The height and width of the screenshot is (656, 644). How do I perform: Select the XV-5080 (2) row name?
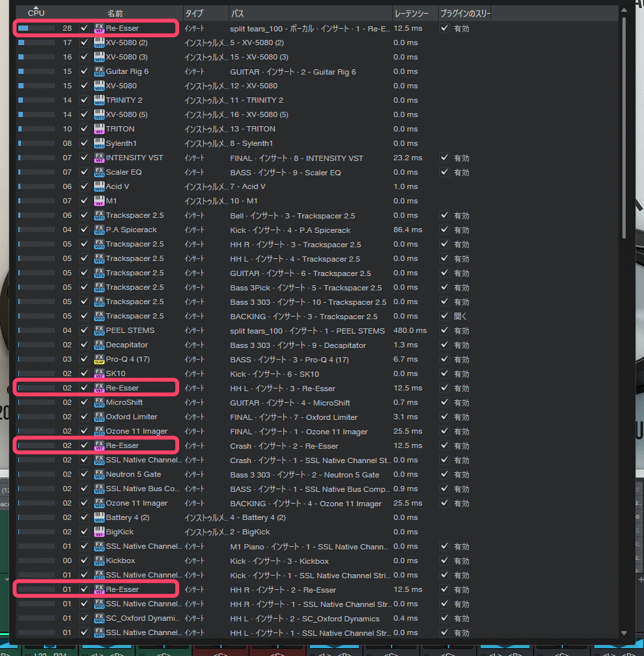point(127,43)
